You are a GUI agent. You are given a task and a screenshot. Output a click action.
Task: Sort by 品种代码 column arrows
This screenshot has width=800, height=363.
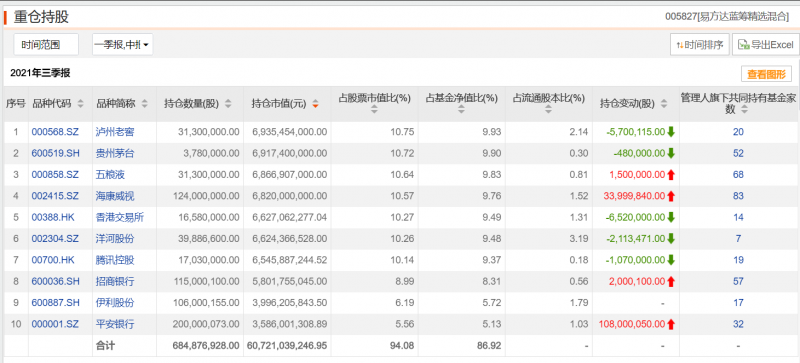pyautogui.click(x=80, y=104)
